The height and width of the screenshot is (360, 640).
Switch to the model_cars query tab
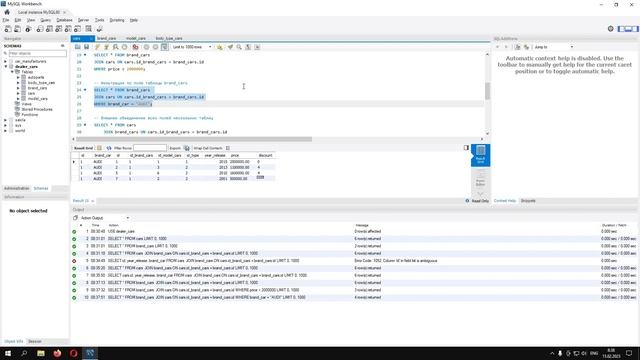pos(136,38)
